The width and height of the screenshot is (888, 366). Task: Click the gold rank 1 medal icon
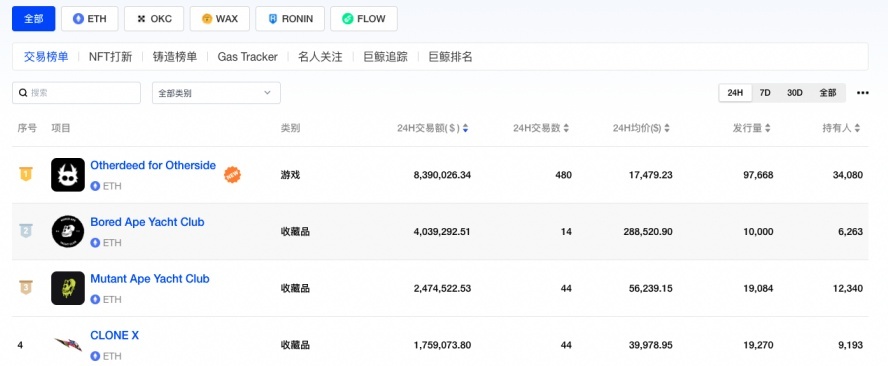26,174
